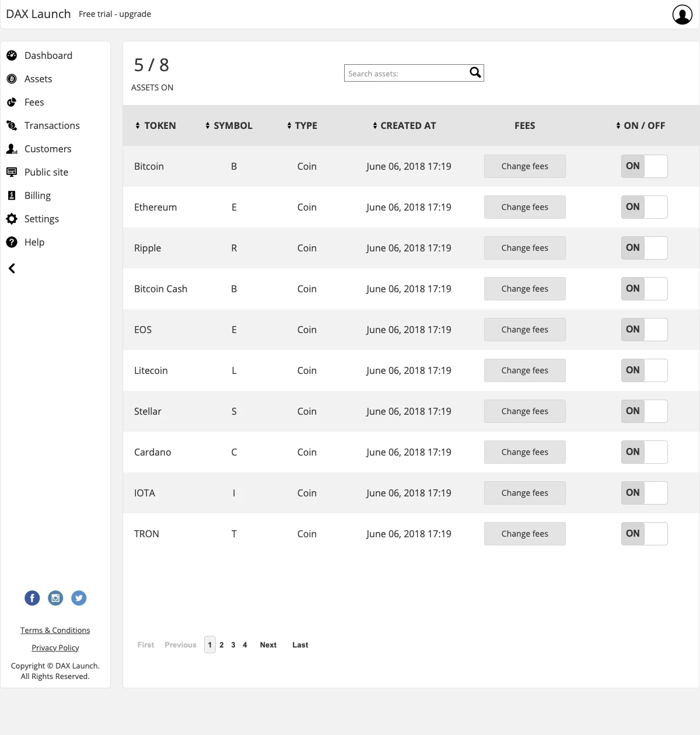The height and width of the screenshot is (735, 700).
Task: Select current page 1 in pagination
Action: [210, 645]
